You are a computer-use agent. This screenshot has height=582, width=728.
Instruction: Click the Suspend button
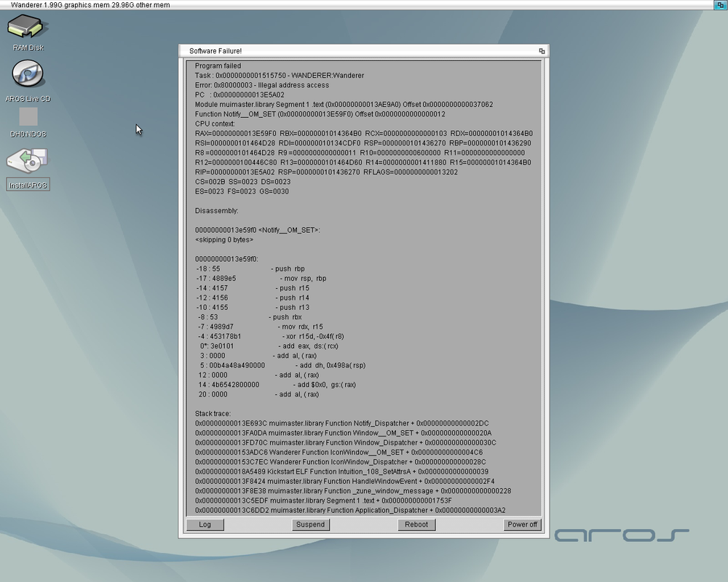point(311,525)
